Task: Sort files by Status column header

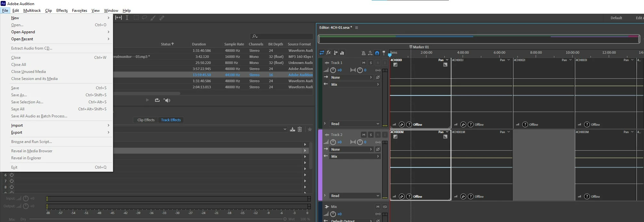Action: coord(167,44)
